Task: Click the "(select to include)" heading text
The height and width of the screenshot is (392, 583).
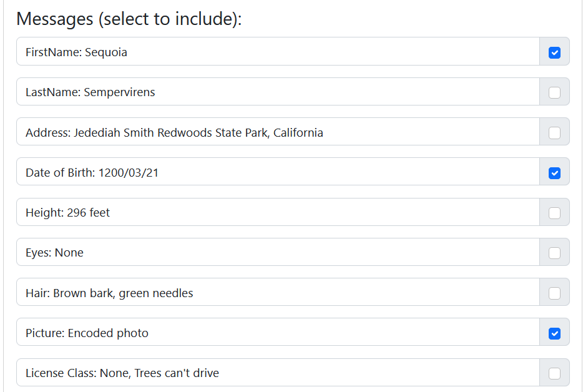Action: tap(169, 19)
